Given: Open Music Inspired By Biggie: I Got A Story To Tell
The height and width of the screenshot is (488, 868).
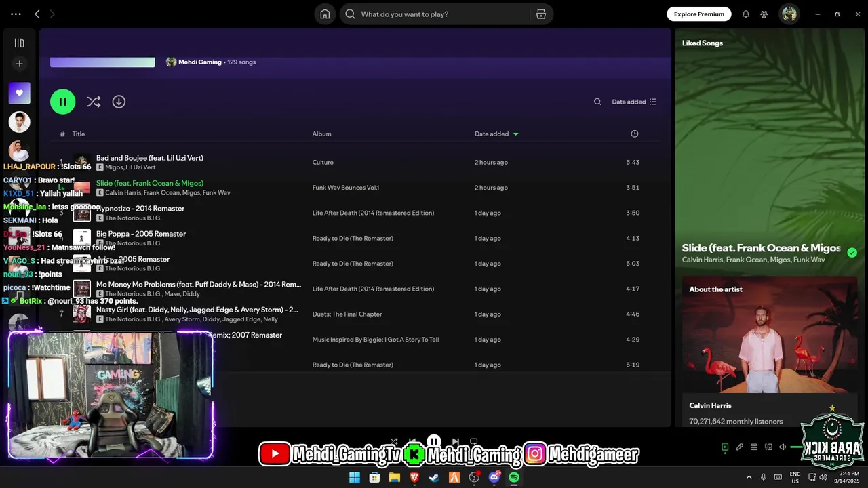Looking at the screenshot, I should coord(376,340).
